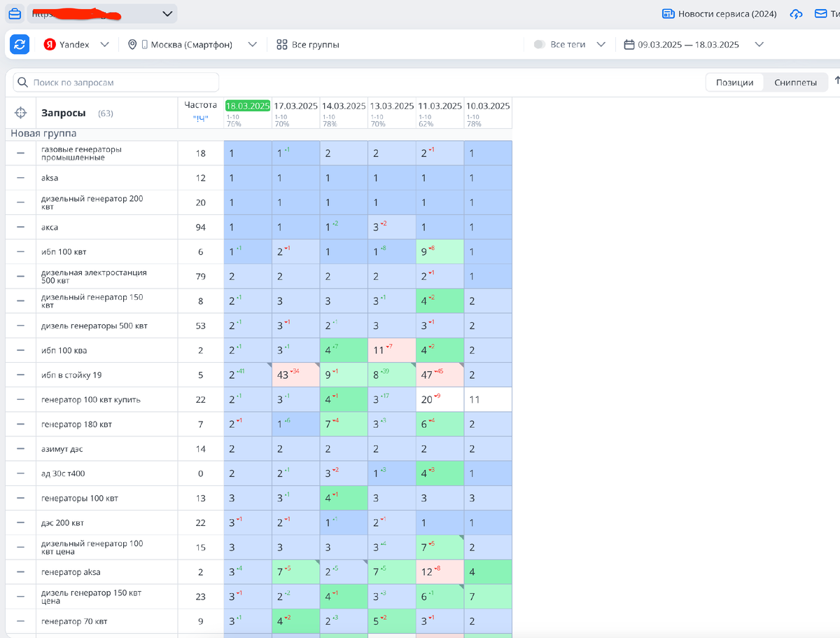
Task: Click the blue refresh positions button
Action: [x=20, y=44]
